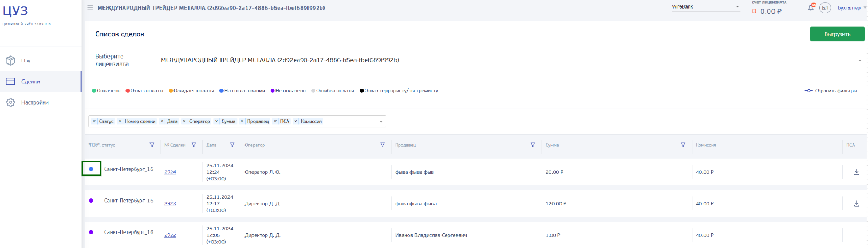Remove Оператор column tag

click(x=184, y=121)
